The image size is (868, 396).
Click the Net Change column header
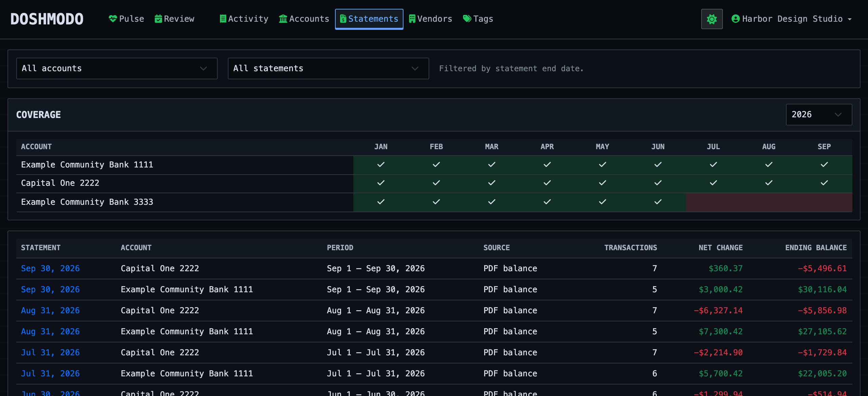pos(721,248)
